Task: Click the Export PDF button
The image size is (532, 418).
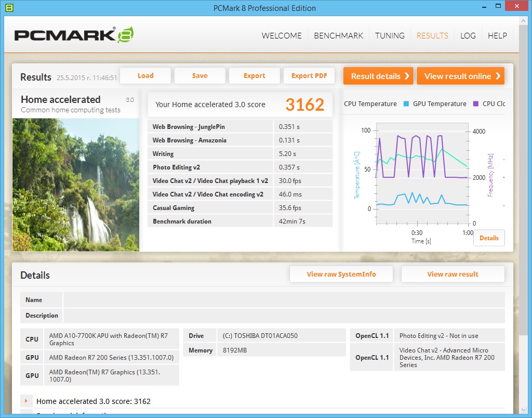Action: tap(309, 76)
